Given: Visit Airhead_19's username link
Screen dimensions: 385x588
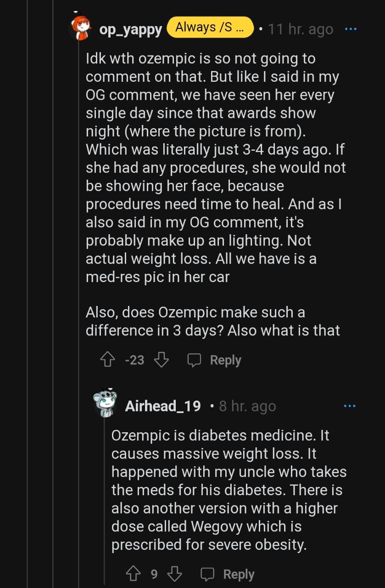Looking at the screenshot, I should click(163, 406).
